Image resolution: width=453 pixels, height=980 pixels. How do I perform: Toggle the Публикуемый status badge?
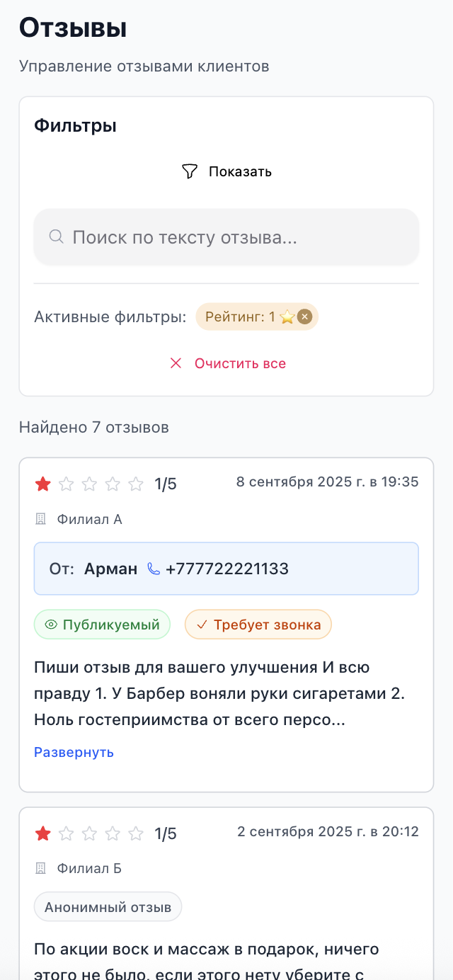[102, 624]
